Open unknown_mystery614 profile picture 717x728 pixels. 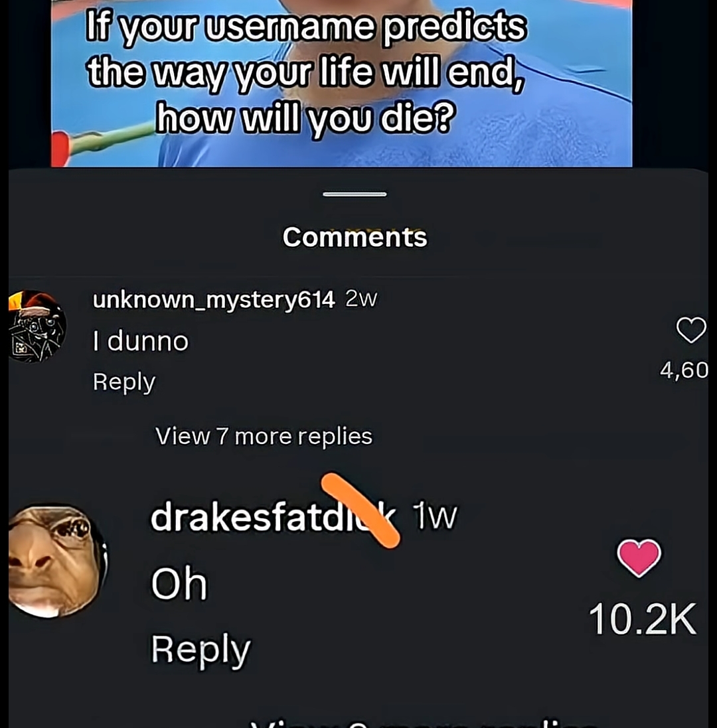37,327
